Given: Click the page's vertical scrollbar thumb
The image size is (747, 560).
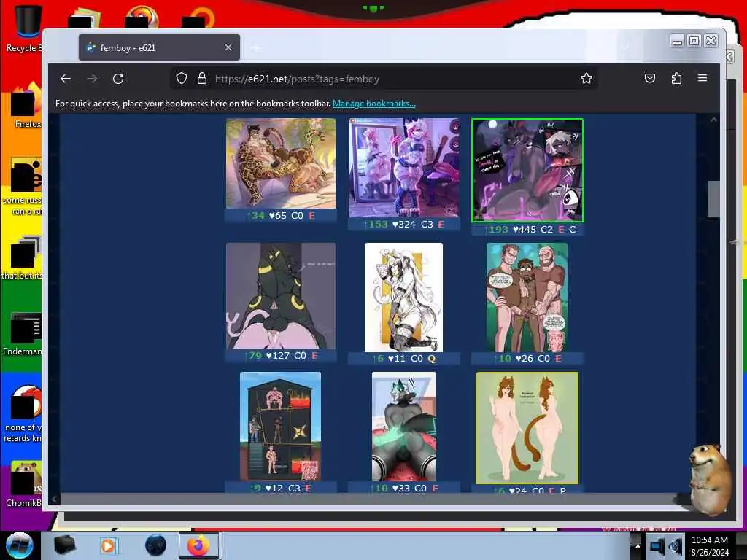Looking at the screenshot, I should pyautogui.click(x=713, y=198).
